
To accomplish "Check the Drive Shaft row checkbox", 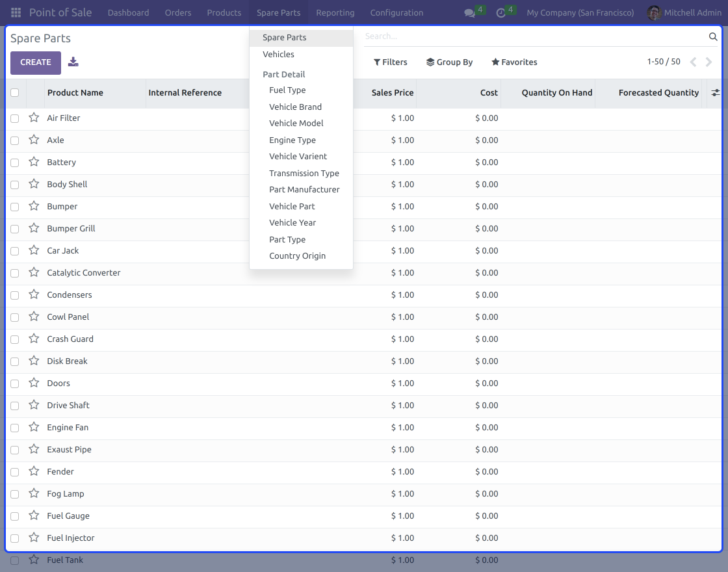I will 15,406.
